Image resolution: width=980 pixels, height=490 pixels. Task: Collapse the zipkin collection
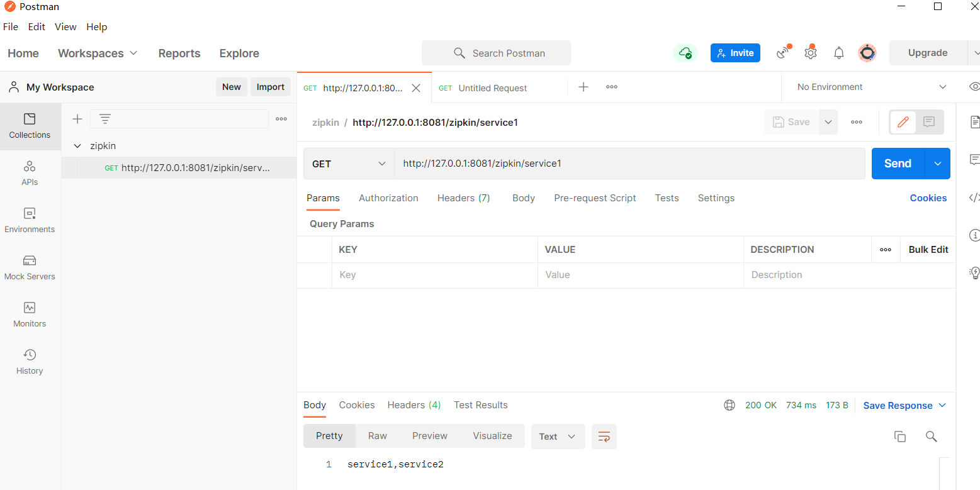pyautogui.click(x=77, y=146)
